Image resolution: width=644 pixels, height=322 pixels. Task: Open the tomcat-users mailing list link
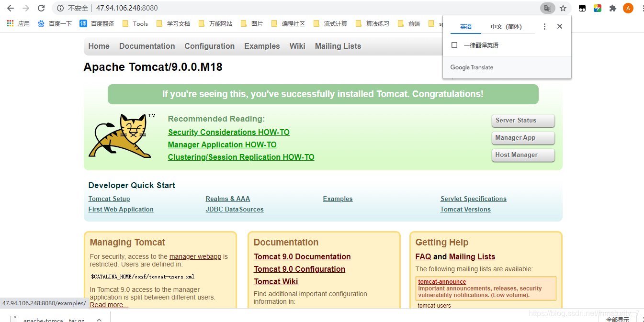coord(434,305)
